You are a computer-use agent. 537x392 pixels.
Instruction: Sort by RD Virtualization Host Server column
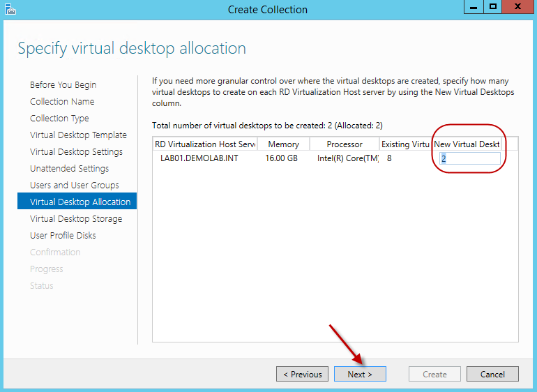tap(205, 144)
